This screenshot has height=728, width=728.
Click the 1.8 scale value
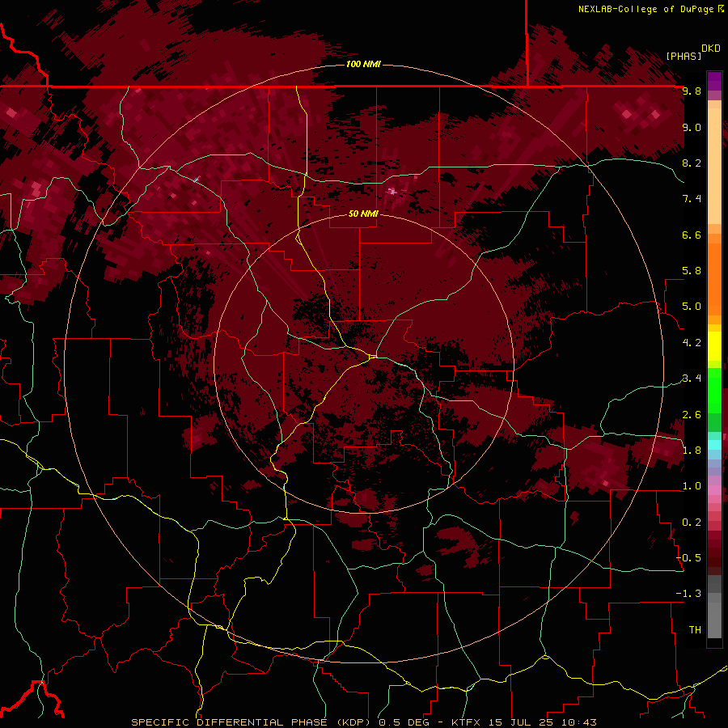tap(692, 451)
